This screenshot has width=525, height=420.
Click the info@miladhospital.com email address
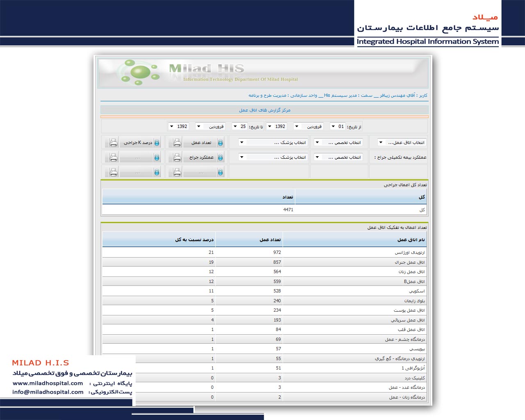[x=48, y=392]
